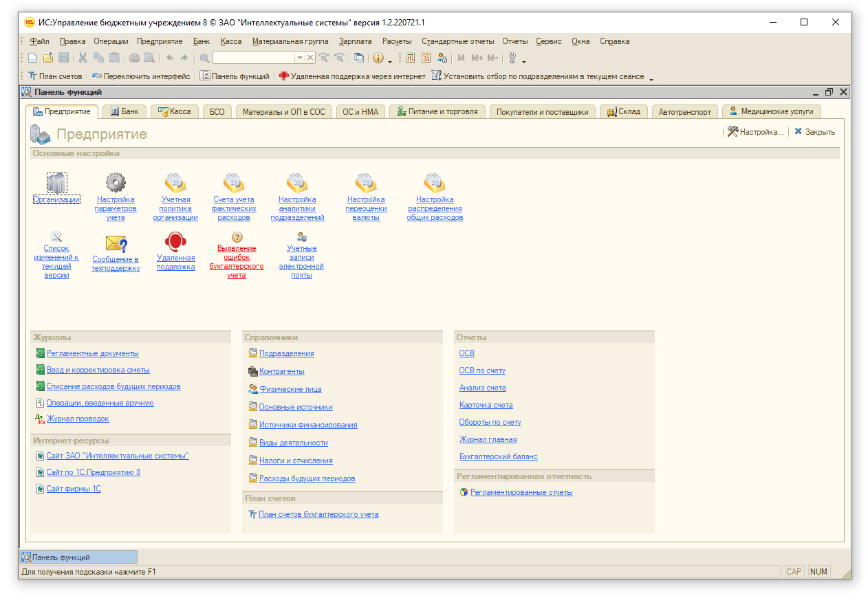Expand the help info button dropdown arrow
Screen dimensions: 868x598
(390, 60)
